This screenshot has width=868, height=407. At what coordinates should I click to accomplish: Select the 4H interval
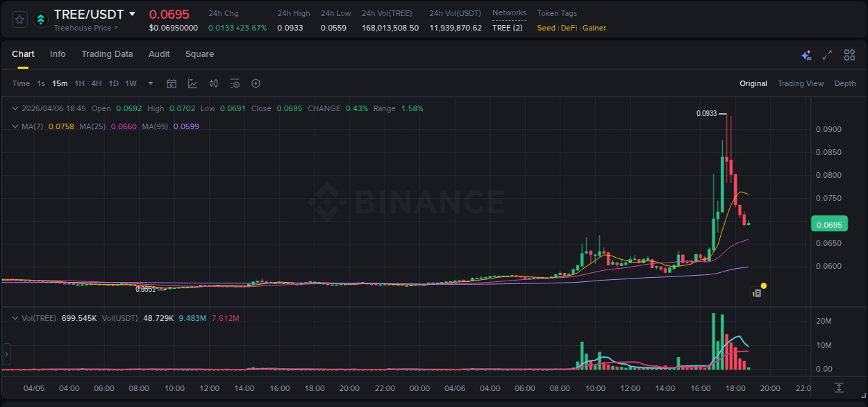[96, 83]
